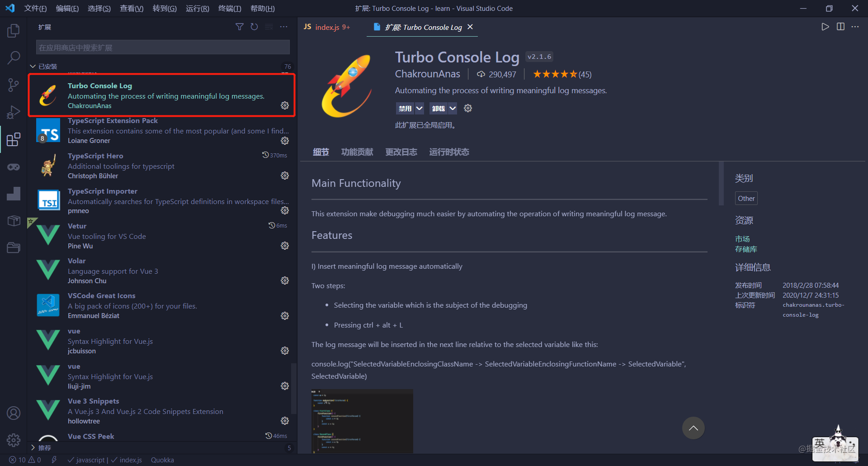Select the TypeScript Hero extension row
The image size is (868, 466).
[162, 166]
